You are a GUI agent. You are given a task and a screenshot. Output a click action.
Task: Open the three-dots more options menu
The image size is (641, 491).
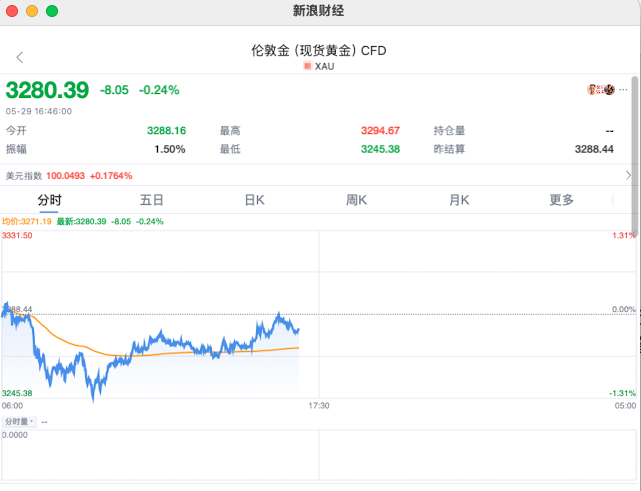(x=623, y=90)
